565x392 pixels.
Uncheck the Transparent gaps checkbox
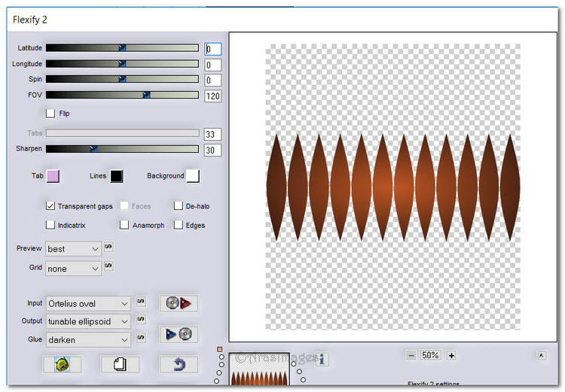coord(50,205)
